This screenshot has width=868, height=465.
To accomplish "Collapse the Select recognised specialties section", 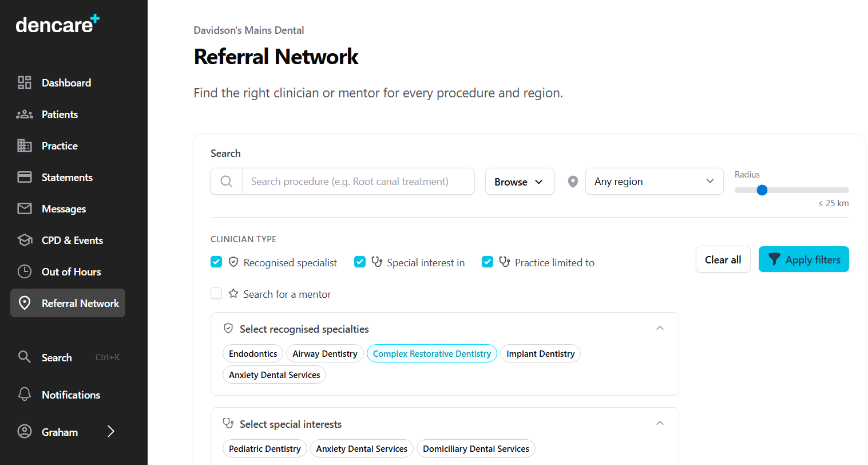I will coord(660,328).
